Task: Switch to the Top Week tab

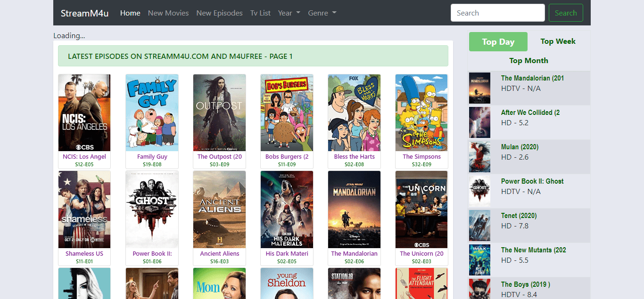Action: pyautogui.click(x=558, y=41)
